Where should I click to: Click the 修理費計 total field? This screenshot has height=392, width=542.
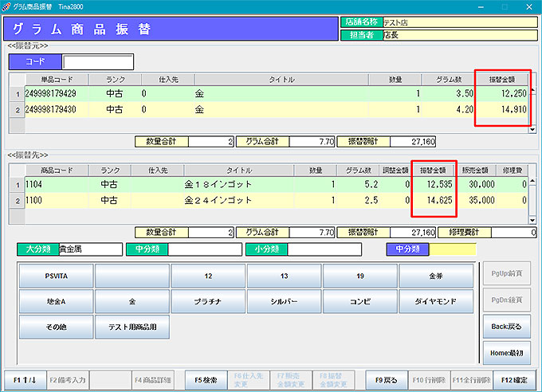[513, 233]
